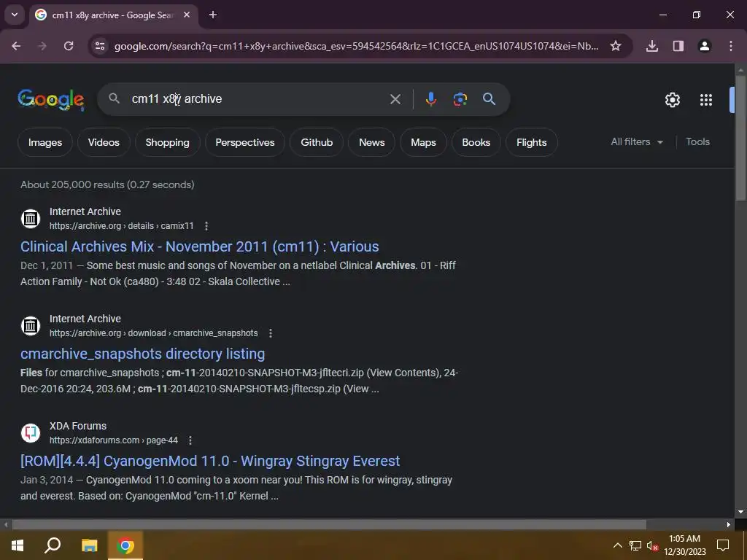Show hidden system tray icons
This screenshot has height=560, width=747.
617,545
